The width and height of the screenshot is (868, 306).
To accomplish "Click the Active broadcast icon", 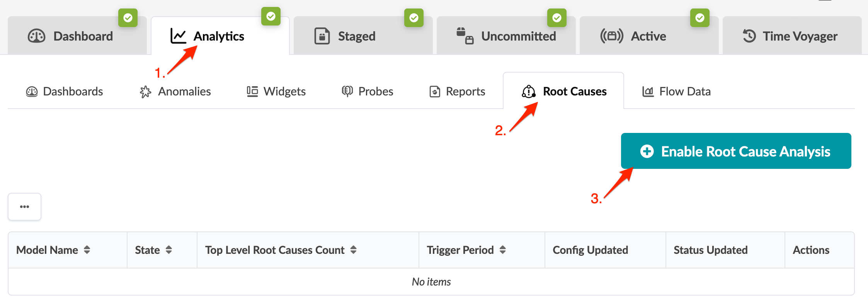I will point(611,36).
